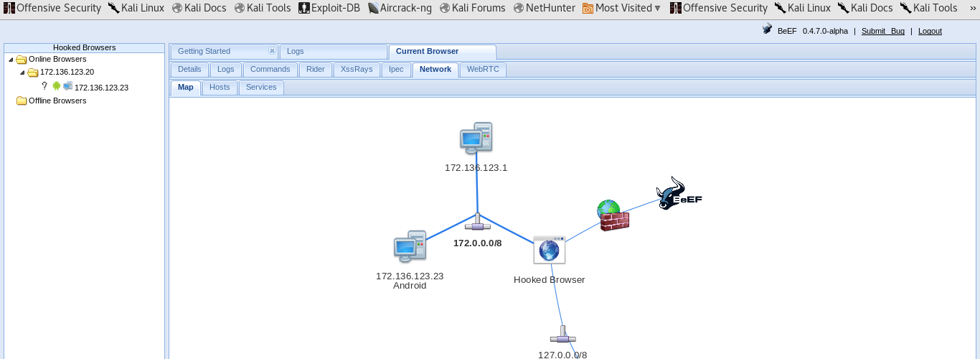980x359 pixels.
Task: Click the Hooked Browser globe icon
Action: click(x=549, y=250)
